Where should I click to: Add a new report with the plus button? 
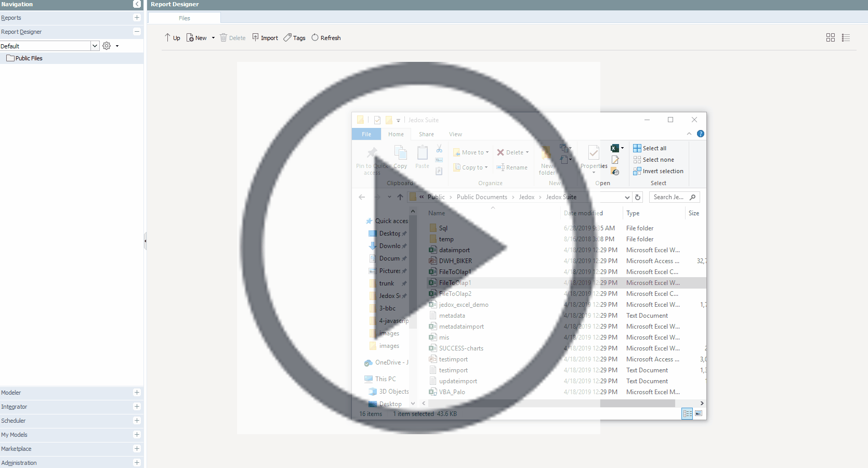click(x=137, y=18)
